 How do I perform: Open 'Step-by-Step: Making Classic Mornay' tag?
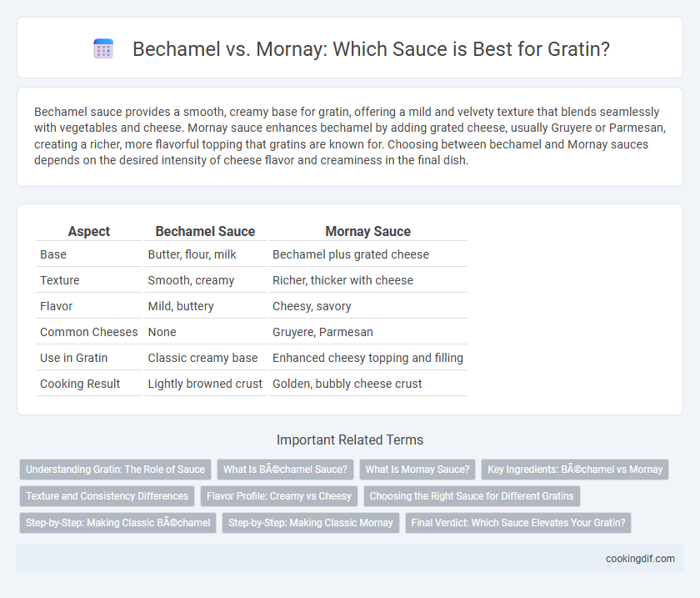click(x=311, y=523)
